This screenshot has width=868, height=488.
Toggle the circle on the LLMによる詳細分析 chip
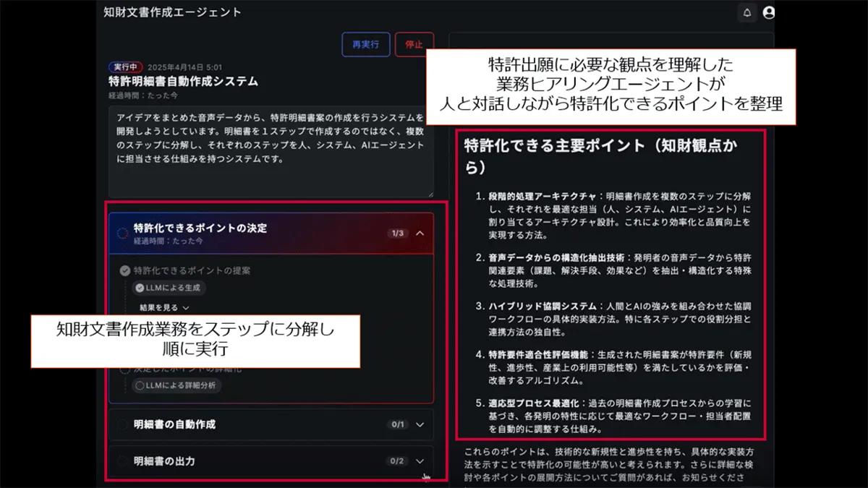point(140,385)
